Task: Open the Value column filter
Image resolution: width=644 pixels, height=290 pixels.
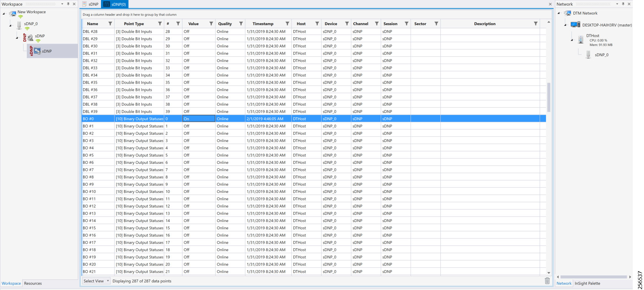Action: coord(211,24)
